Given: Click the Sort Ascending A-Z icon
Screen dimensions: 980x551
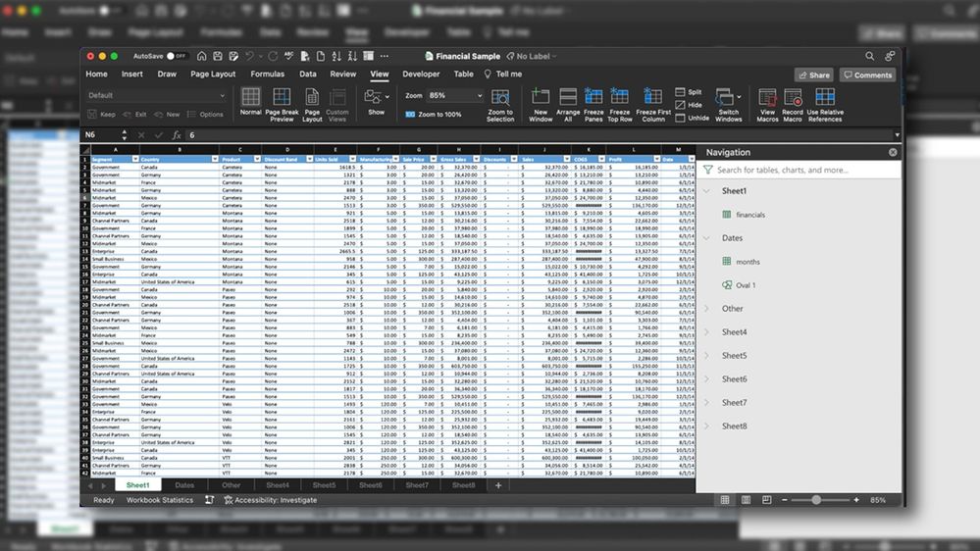Looking at the screenshot, I should point(336,56).
